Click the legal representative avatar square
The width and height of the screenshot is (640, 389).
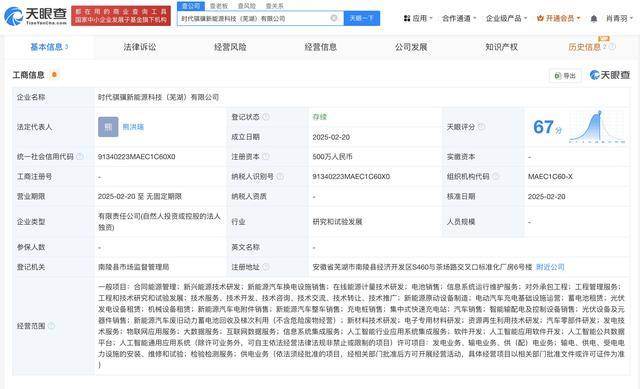click(x=108, y=127)
